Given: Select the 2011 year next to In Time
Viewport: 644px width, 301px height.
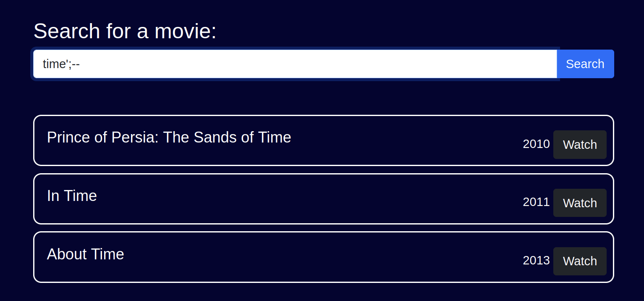Looking at the screenshot, I should 536,202.
